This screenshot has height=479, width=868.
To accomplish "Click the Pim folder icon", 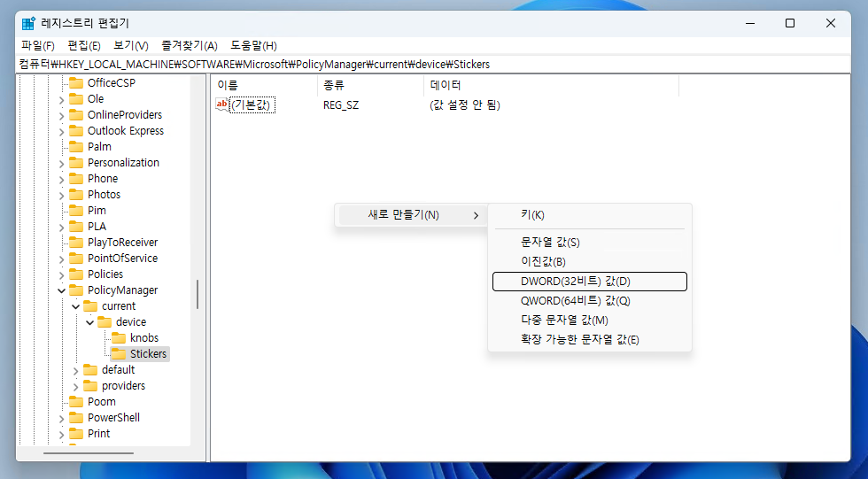I will tap(76, 211).
